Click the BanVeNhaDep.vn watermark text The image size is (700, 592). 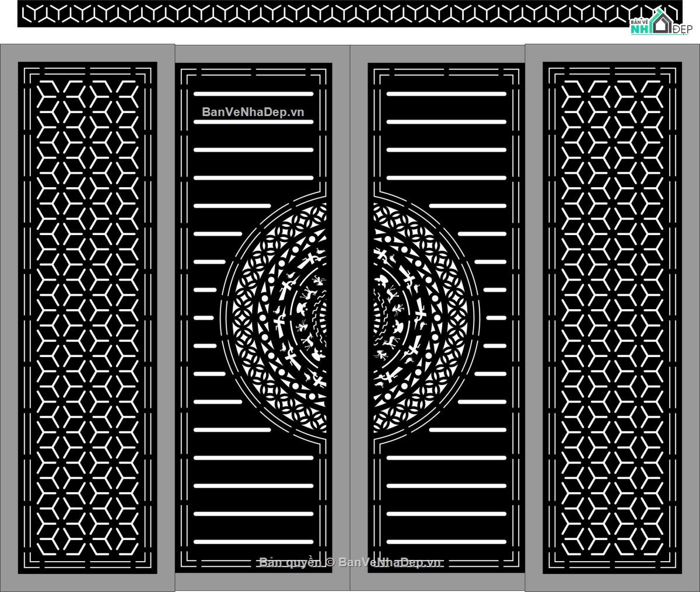[x=253, y=112]
